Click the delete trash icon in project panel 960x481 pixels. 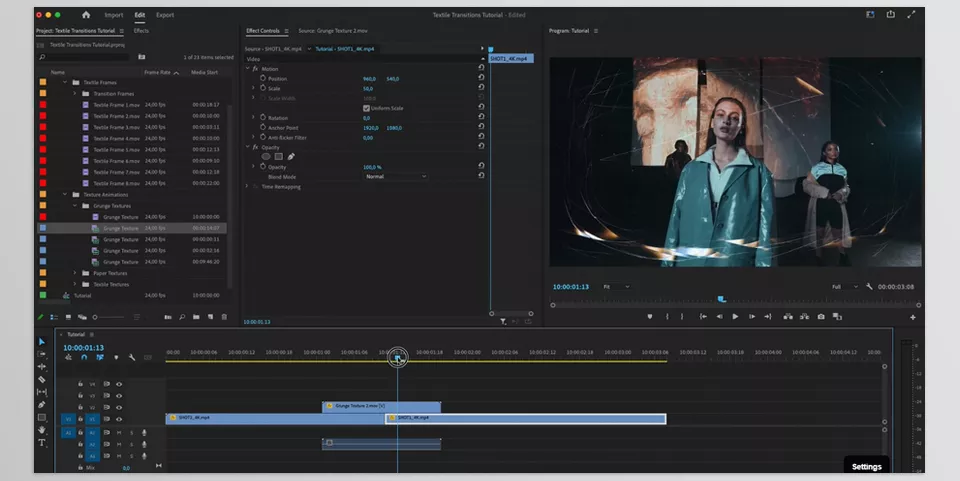click(224, 317)
